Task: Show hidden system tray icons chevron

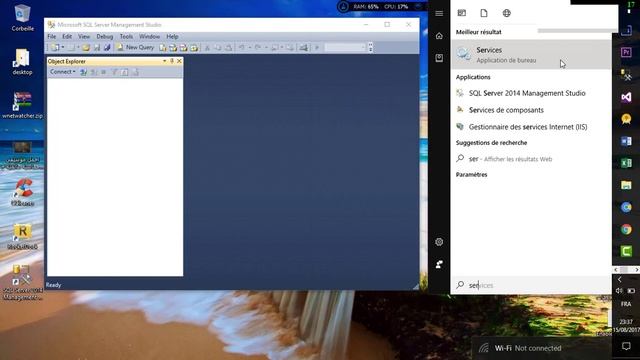Action: coord(620,280)
